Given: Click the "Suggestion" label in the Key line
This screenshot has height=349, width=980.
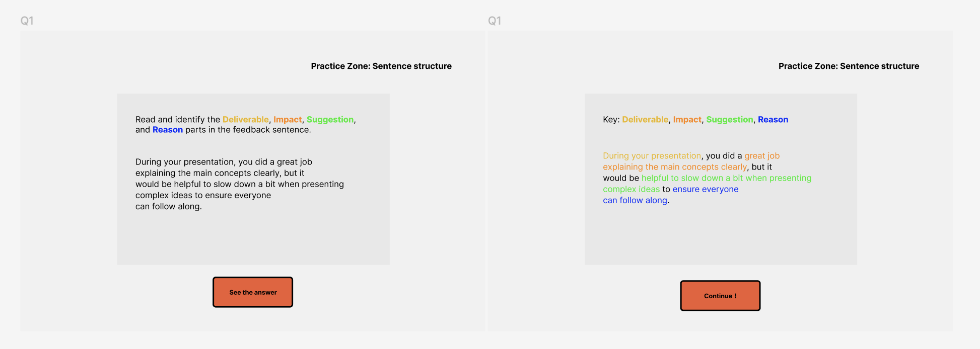Looking at the screenshot, I should tap(730, 119).
